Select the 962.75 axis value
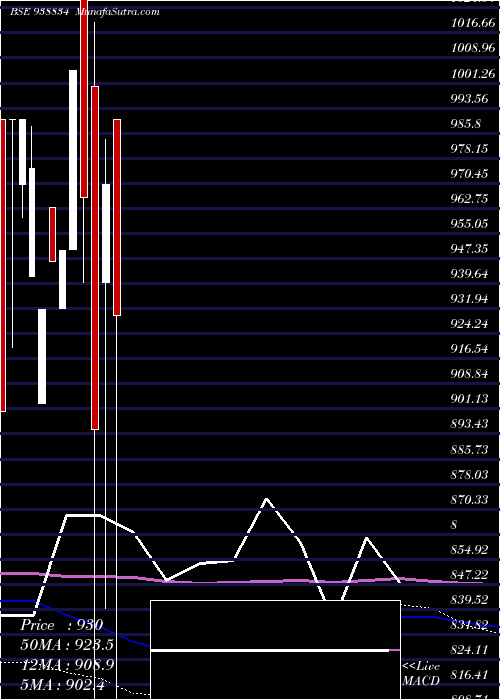This screenshot has height=700, width=500. point(469,199)
